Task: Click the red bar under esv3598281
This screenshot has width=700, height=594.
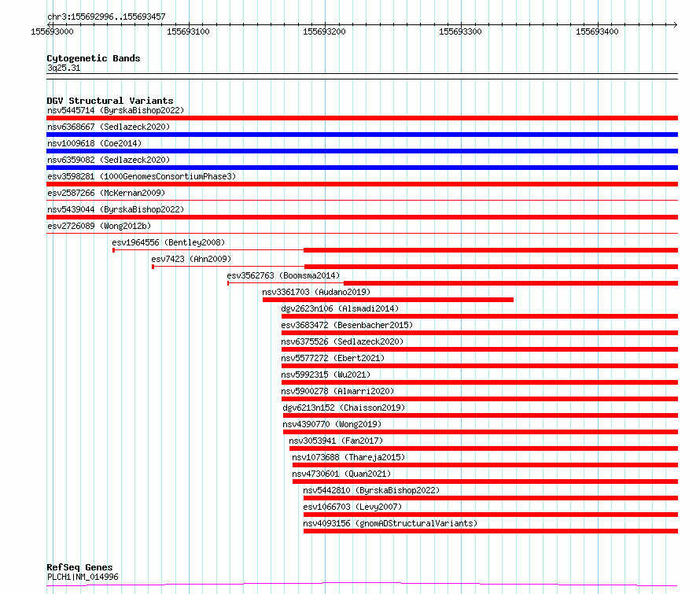Action: [x=362, y=184]
